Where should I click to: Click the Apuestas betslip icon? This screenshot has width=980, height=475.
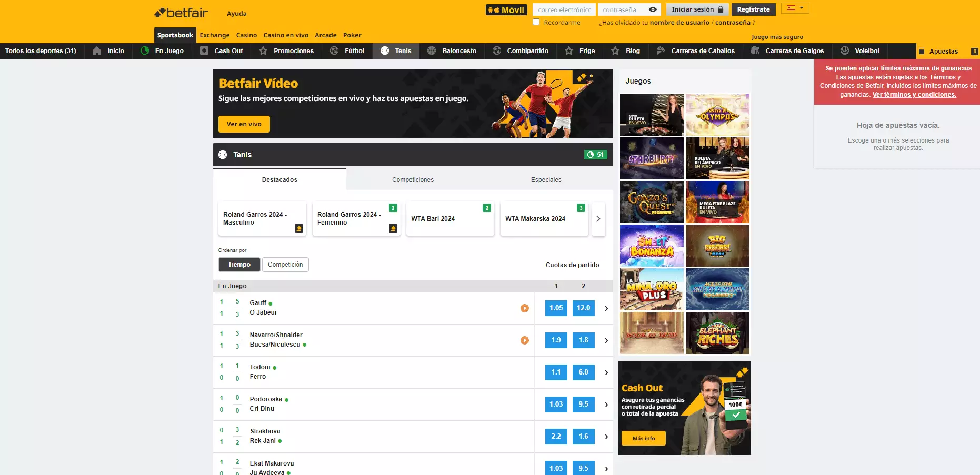tap(922, 52)
